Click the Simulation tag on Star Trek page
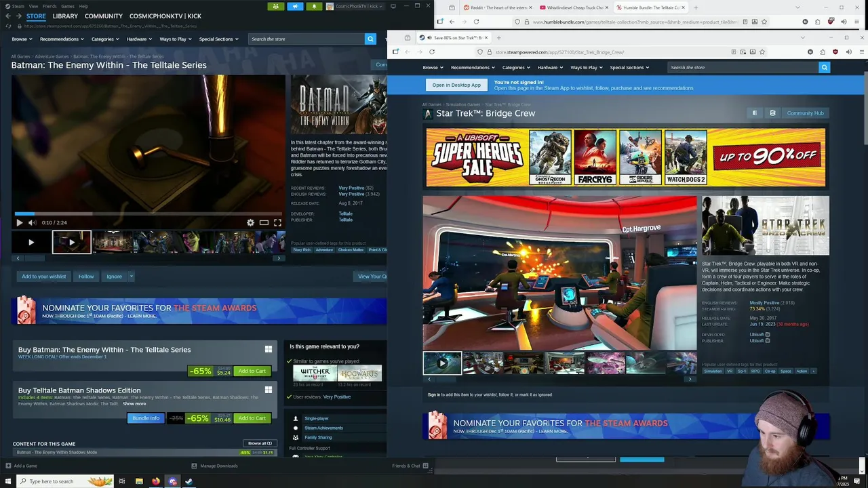This screenshot has width=868, height=488. click(713, 371)
